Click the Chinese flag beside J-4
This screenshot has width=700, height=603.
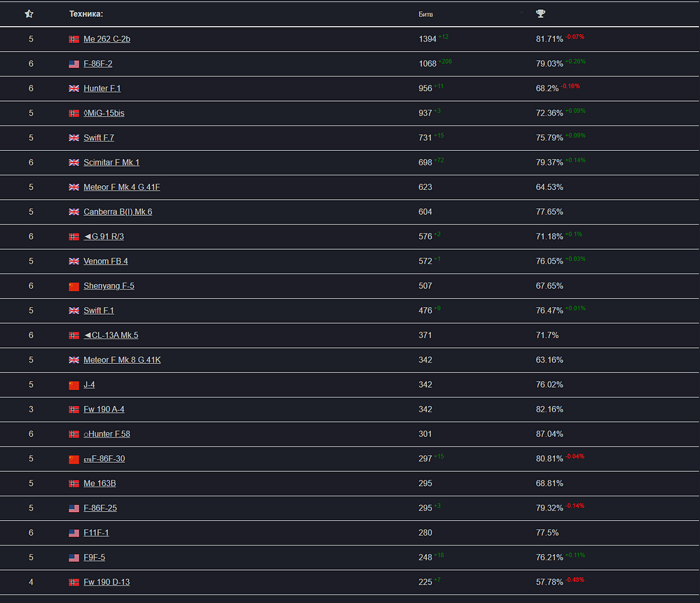point(74,385)
